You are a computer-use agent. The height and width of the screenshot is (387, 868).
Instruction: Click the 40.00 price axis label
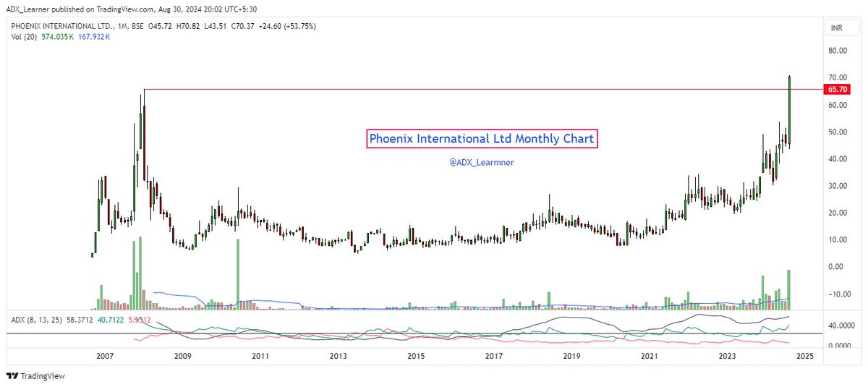[x=838, y=159]
